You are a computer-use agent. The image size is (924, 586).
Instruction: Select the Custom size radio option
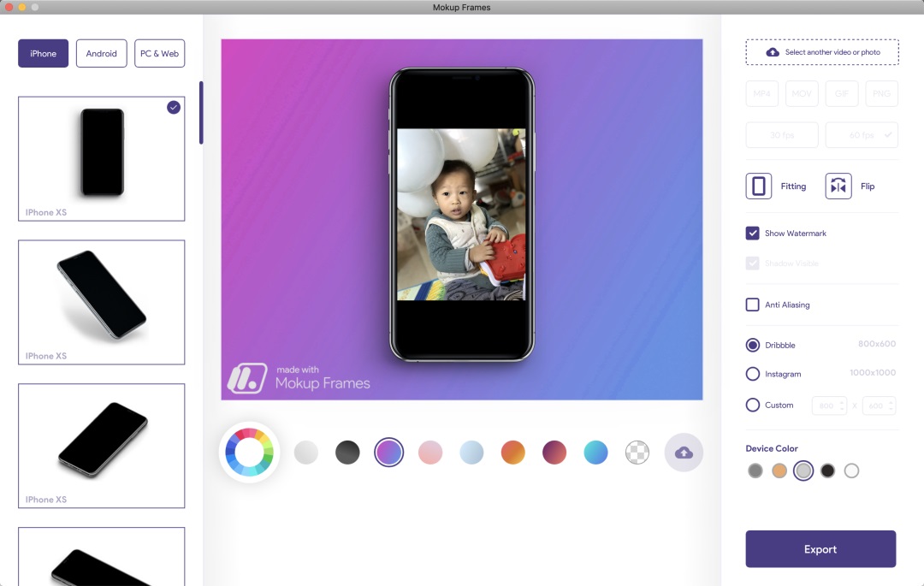click(753, 405)
